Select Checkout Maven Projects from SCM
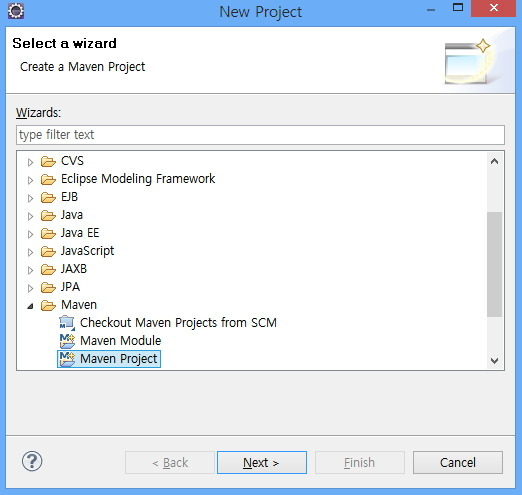This screenshot has width=522, height=495. 178,323
